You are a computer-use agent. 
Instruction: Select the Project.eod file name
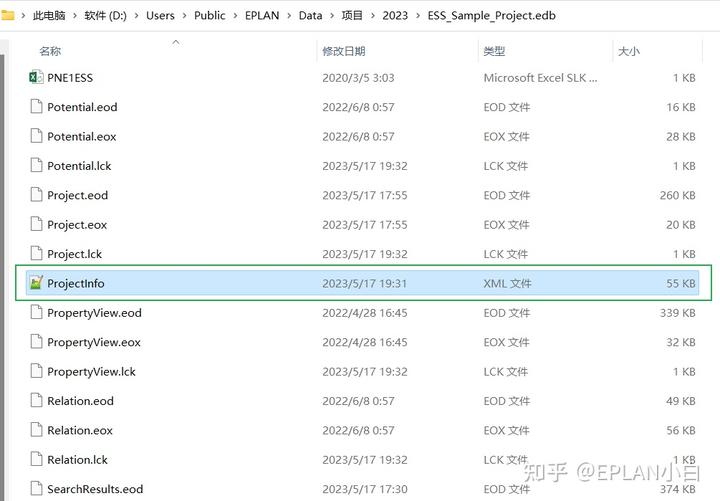pos(78,195)
